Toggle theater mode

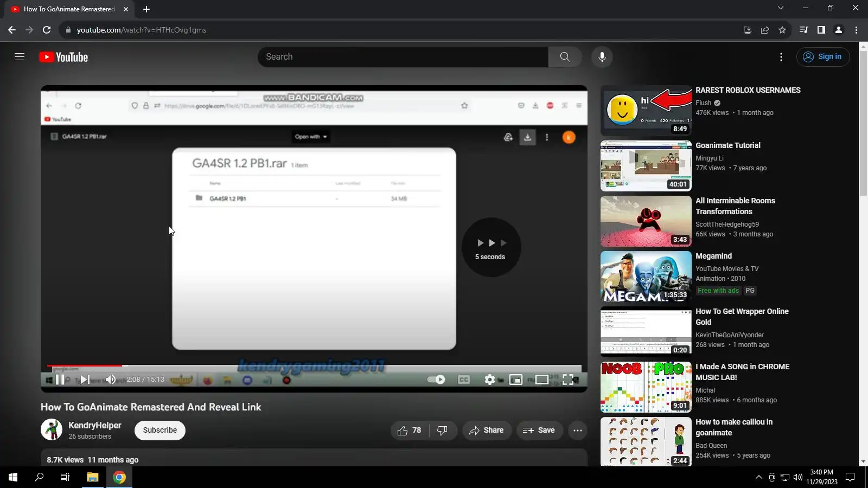tap(542, 380)
